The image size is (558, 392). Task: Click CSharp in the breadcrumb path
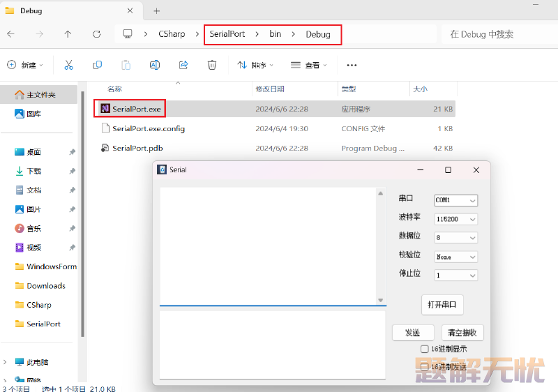pos(172,34)
